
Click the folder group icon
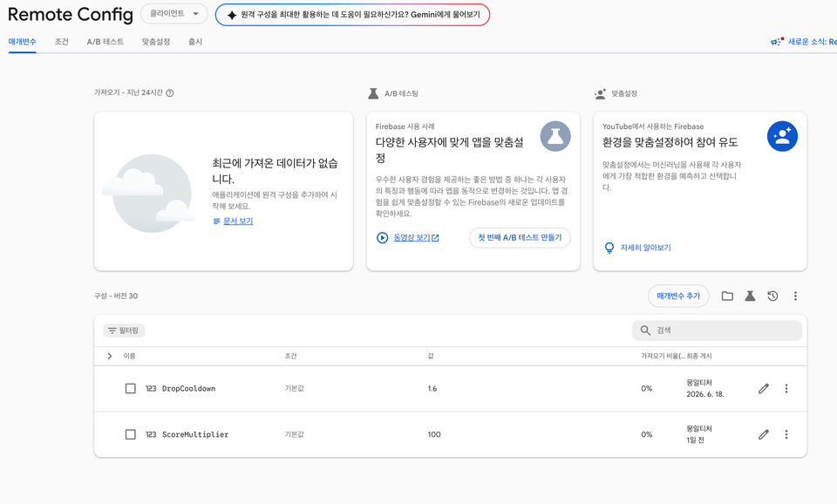pos(727,296)
